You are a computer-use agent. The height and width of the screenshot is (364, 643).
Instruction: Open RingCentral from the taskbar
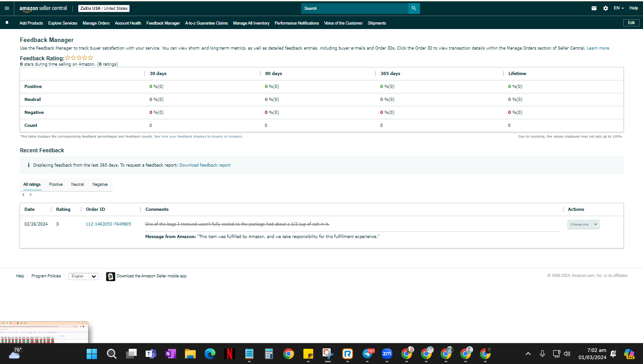point(348,354)
